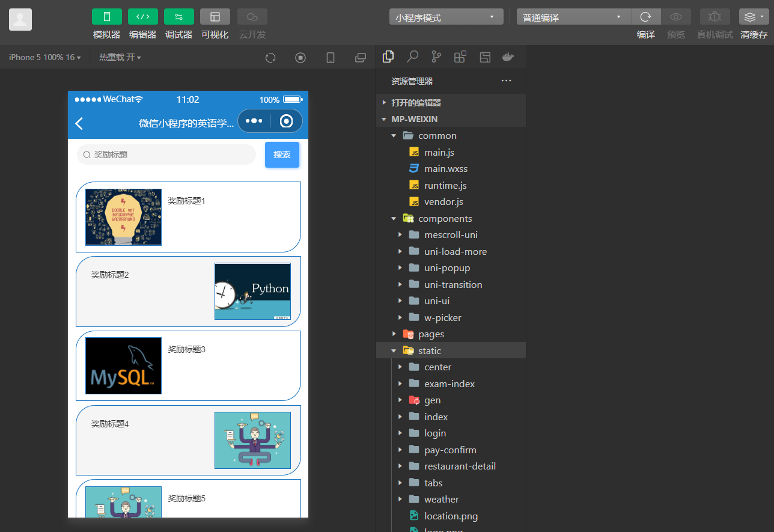Screen dimensions: 774x532
Task: Open main.js file
Action: point(451,152)
